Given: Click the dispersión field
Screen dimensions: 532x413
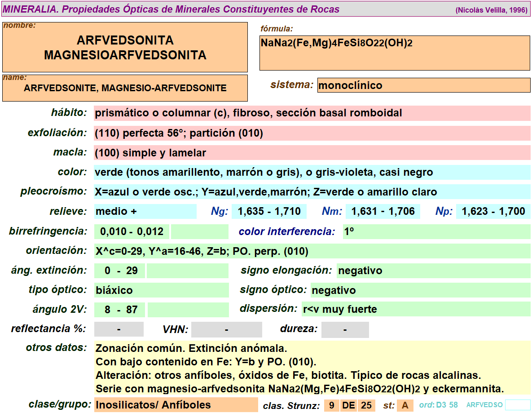Looking at the screenshot, I should (x=415, y=309).
